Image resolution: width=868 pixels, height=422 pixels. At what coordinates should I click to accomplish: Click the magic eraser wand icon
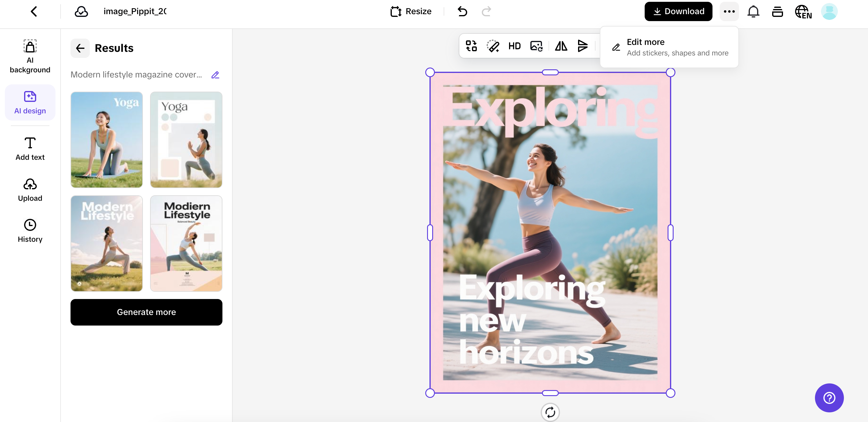tap(493, 46)
